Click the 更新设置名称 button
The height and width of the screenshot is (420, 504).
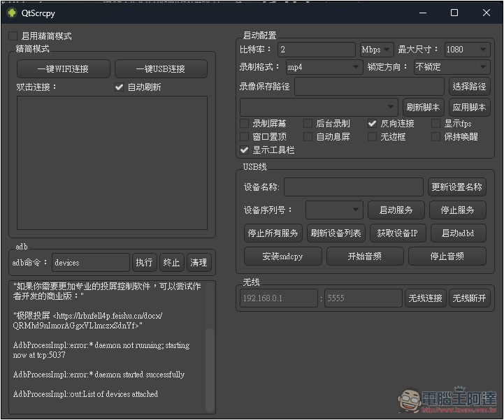click(456, 187)
